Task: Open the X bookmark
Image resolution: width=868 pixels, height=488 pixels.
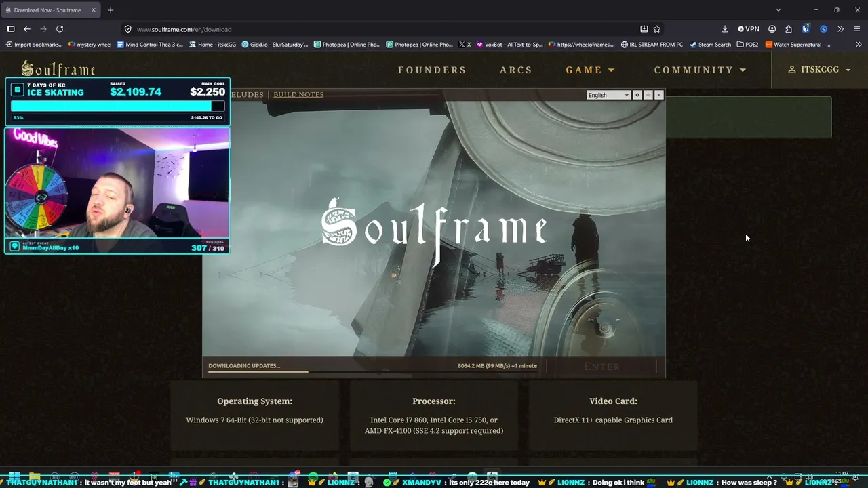Action: [465, 45]
